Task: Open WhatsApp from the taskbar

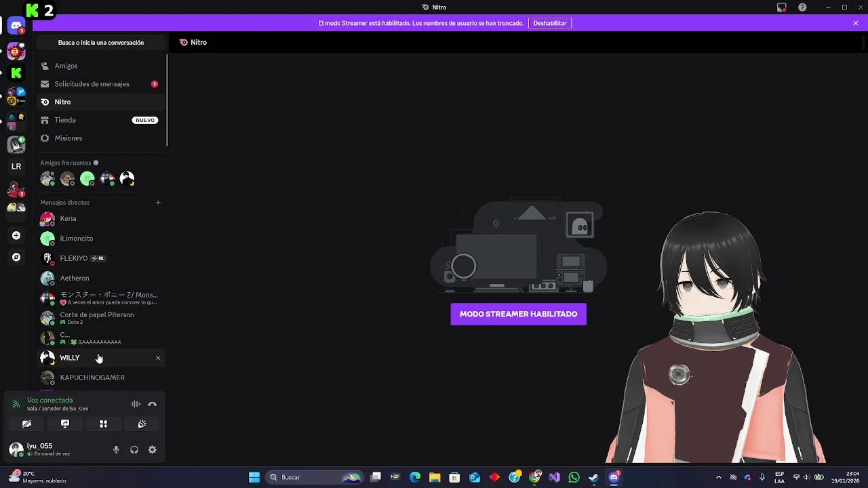Action: point(574,477)
